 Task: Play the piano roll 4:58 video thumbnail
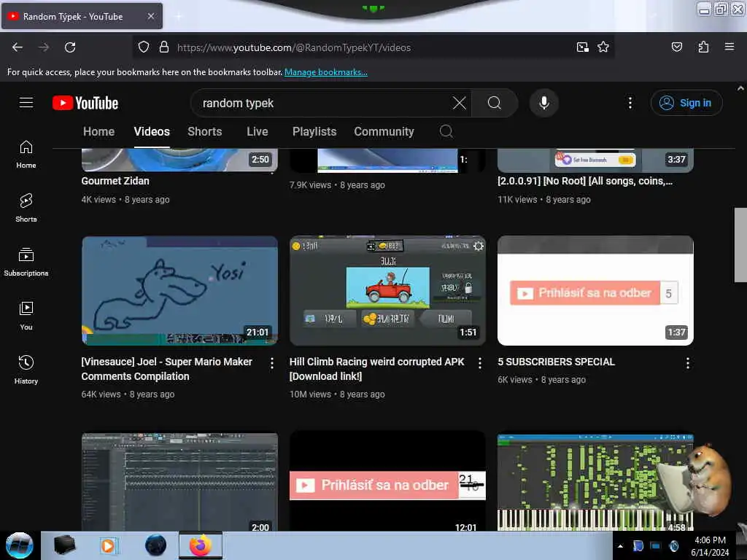click(x=595, y=481)
